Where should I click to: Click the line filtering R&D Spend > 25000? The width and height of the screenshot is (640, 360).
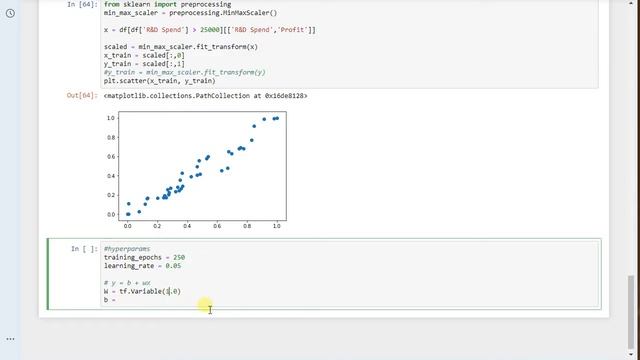[209, 30]
